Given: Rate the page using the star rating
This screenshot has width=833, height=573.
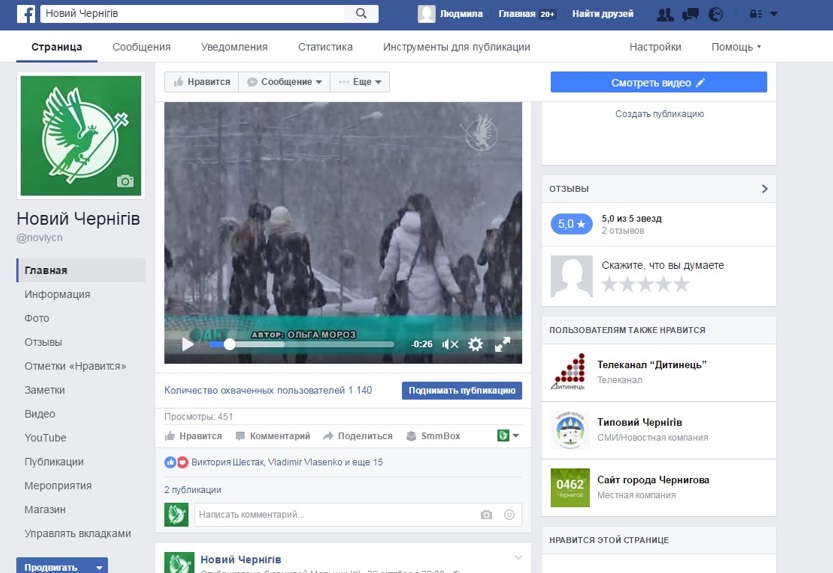Looking at the screenshot, I should 645,285.
